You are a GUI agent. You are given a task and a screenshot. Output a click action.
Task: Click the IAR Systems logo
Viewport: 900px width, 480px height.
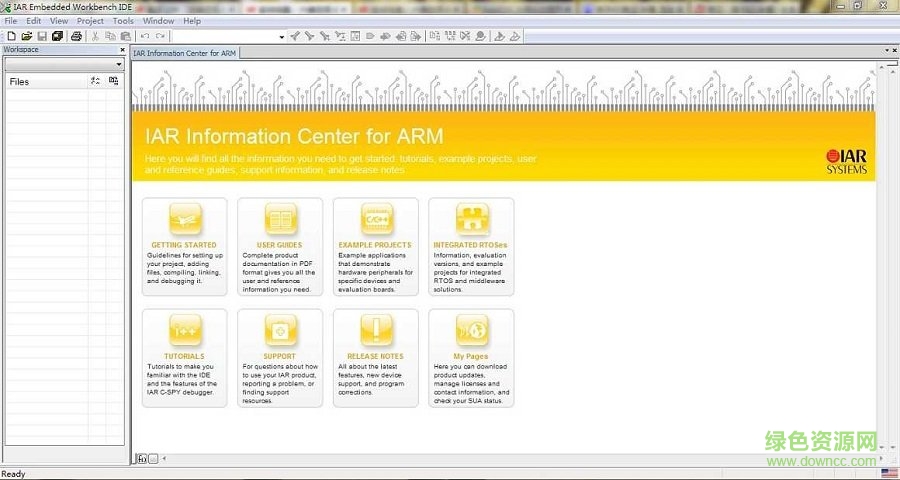click(847, 162)
